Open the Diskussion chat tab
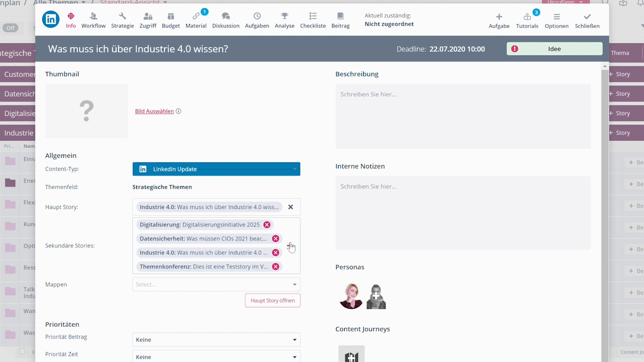The height and width of the screenshot is (362, 644). (226, 20)
